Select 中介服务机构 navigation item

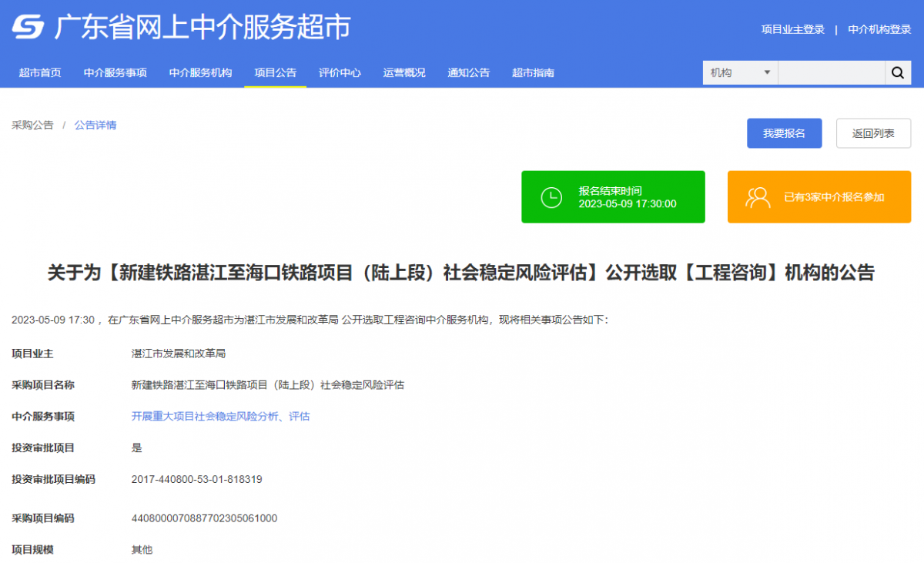[200, 73]
